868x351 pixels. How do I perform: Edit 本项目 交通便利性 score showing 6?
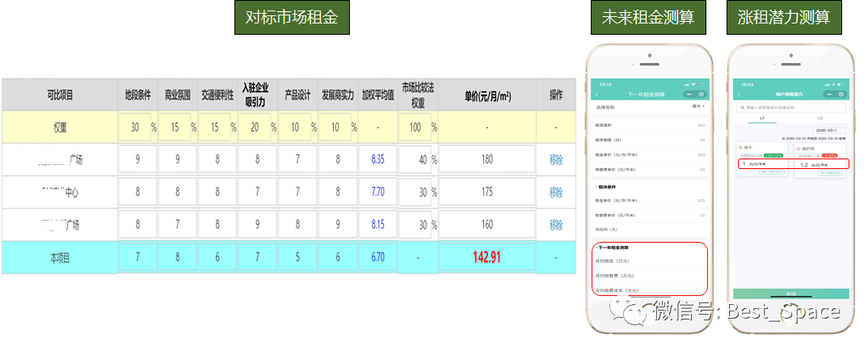217,257
